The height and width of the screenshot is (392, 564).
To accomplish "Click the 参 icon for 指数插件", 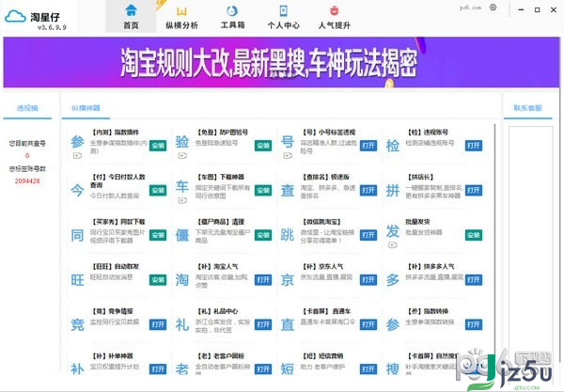I will click(77, 141).
